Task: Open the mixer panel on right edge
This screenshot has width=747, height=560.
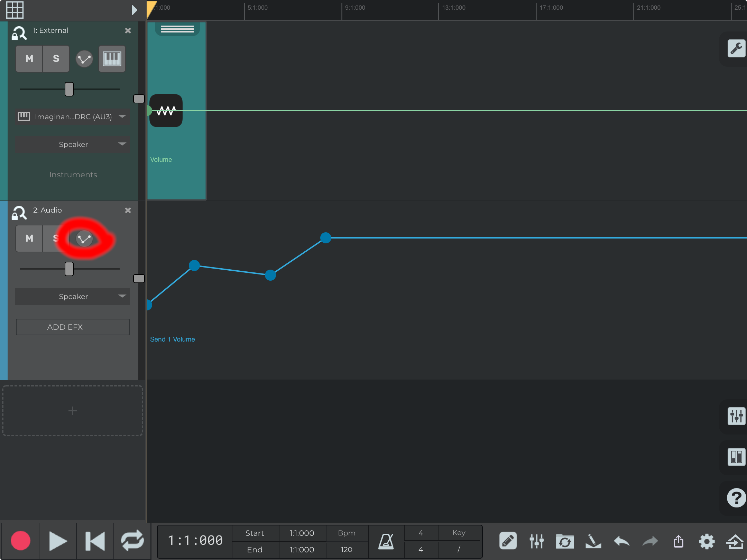Action: coord(736,416)
